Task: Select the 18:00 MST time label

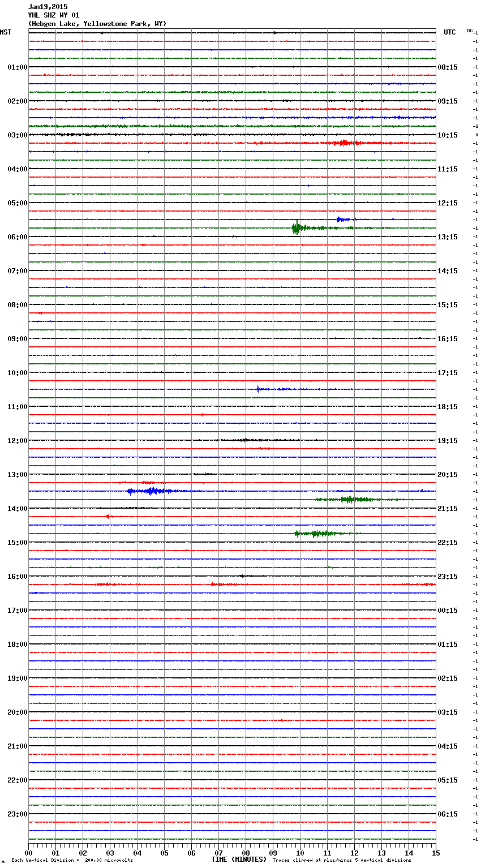Action: coord(17,644)
